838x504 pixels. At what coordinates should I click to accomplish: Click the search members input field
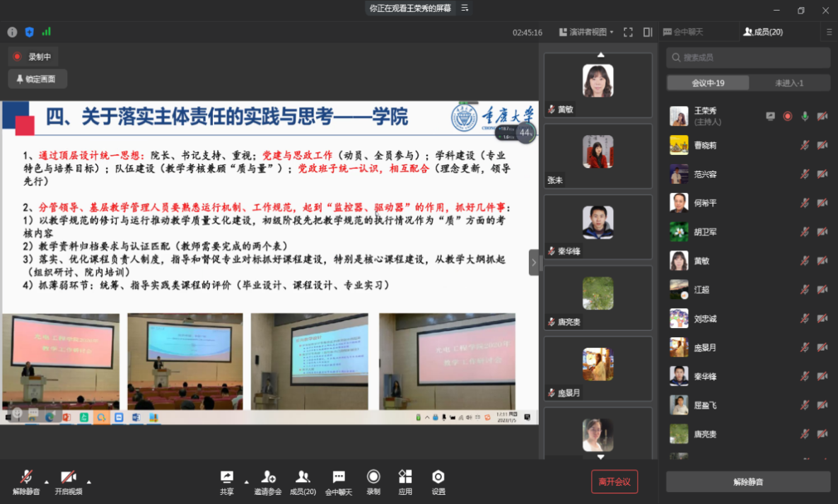[748, 57]
